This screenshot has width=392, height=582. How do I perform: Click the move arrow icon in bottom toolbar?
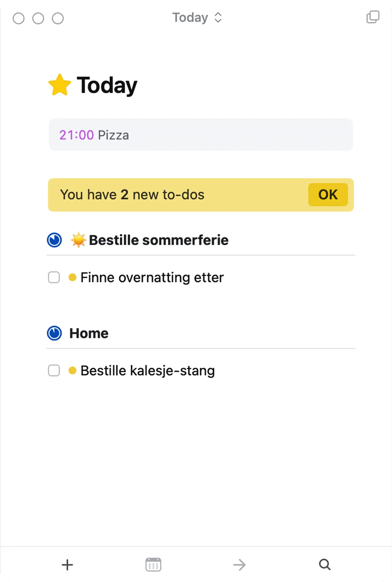point(239,565)
